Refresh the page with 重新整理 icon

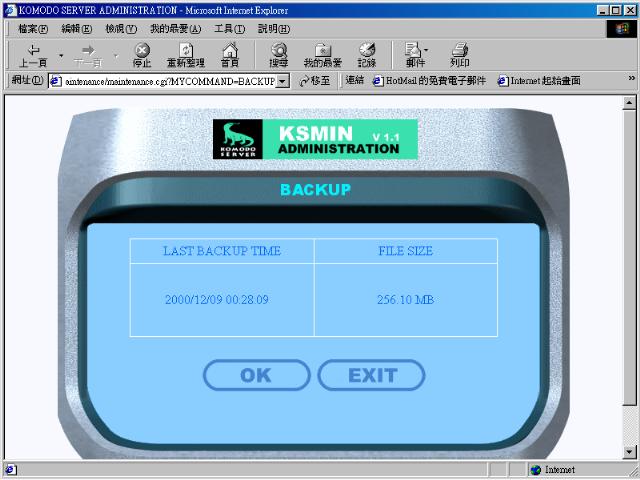click(185, 54)
